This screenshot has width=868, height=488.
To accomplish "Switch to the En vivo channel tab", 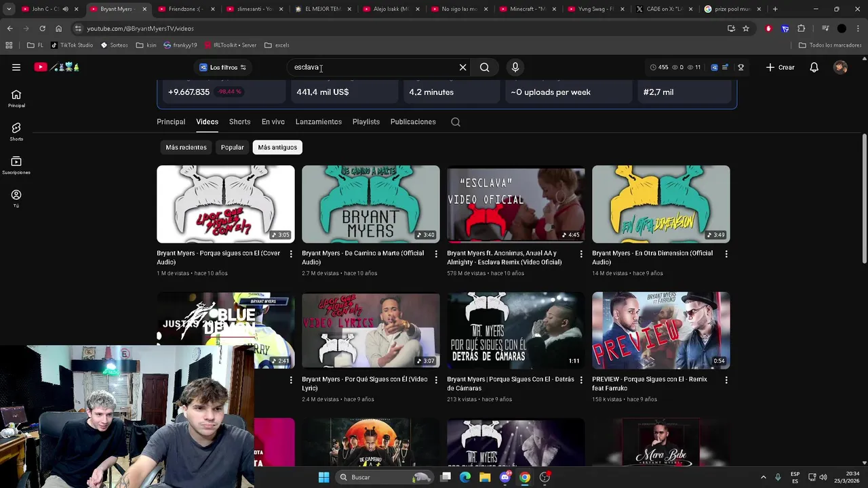I will point(273,122).
